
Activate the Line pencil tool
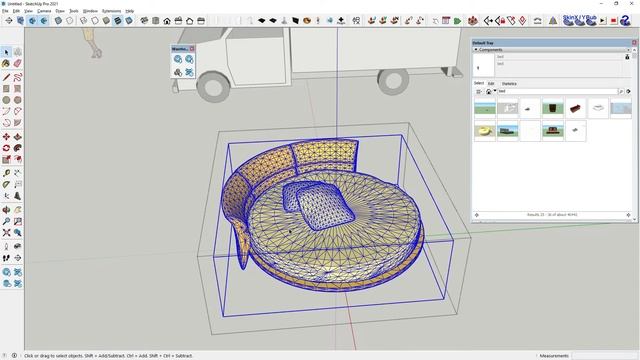pyautogui.click(x=6, y=77)
